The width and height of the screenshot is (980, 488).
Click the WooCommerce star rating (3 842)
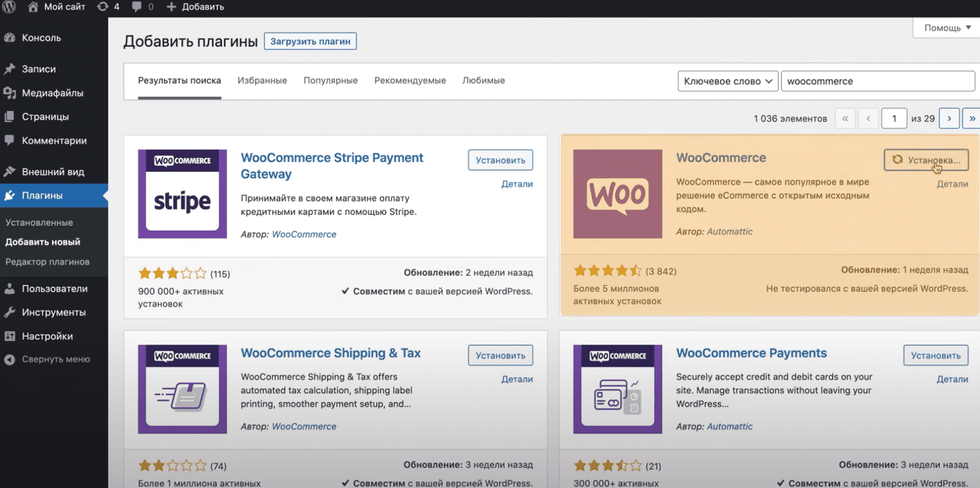[608, 271]
